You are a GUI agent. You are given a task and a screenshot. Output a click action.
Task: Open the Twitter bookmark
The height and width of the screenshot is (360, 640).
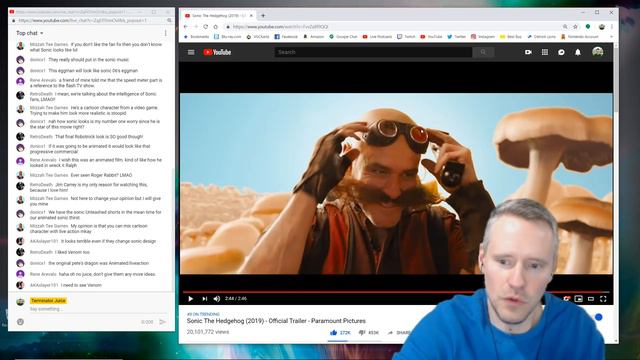(456, 37)
